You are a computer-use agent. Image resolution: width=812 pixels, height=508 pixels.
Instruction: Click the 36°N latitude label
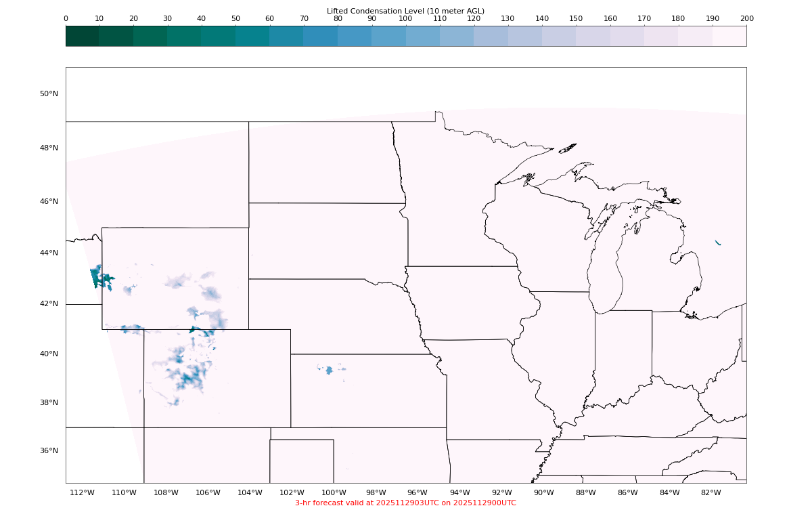click(x=49, y=450)
